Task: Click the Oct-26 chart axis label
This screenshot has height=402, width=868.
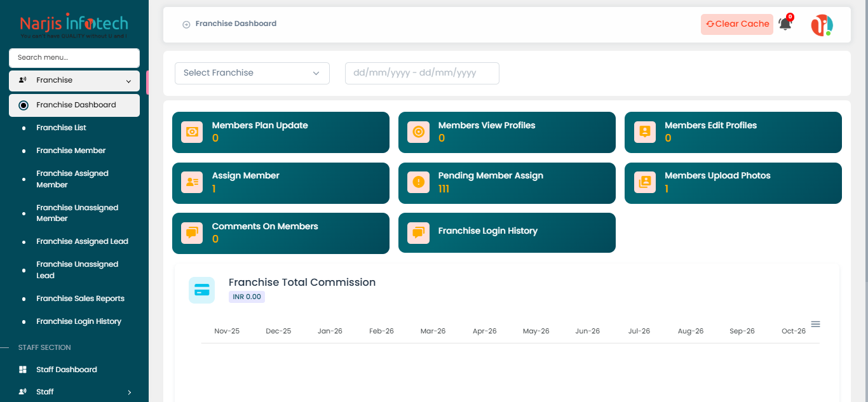Action: [x=794, y=332]
